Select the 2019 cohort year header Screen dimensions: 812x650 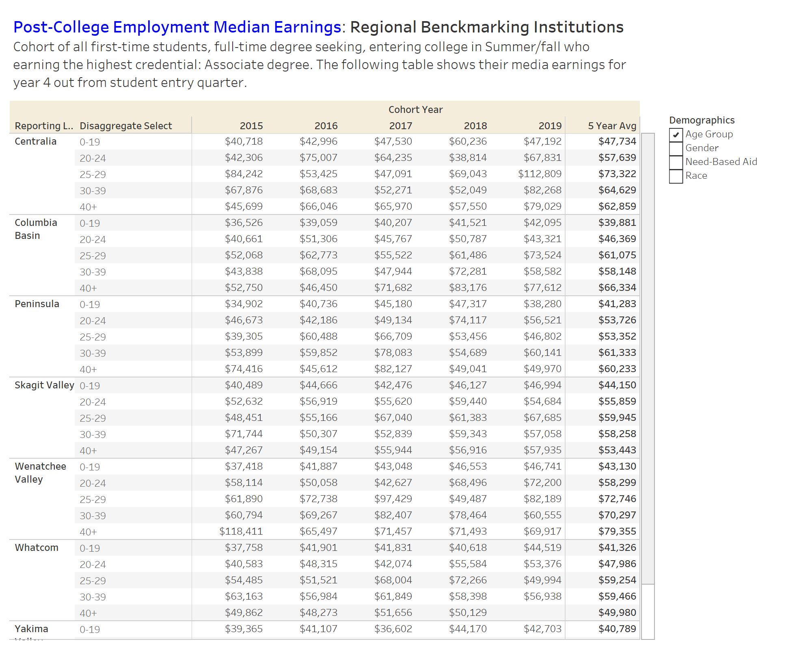550,126
